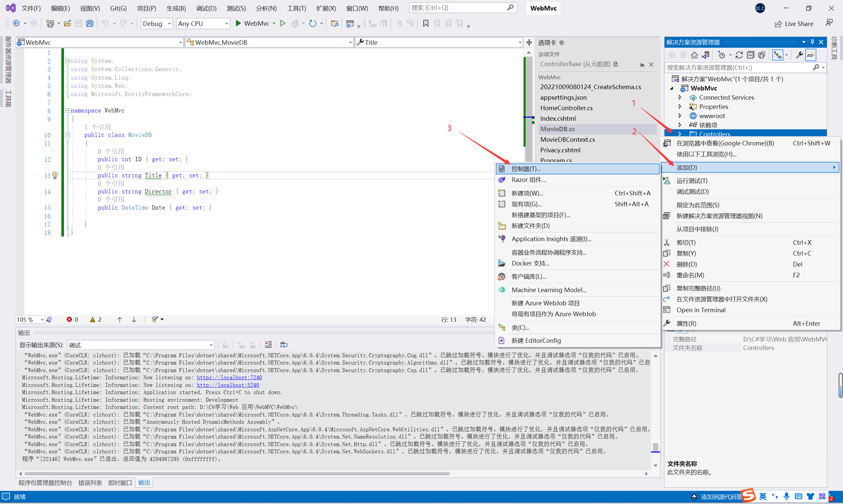This screenshot has width=843, height=504.
Task: Click the properties wrench icon in Solution Explorer
Action: tap(799, 55)
